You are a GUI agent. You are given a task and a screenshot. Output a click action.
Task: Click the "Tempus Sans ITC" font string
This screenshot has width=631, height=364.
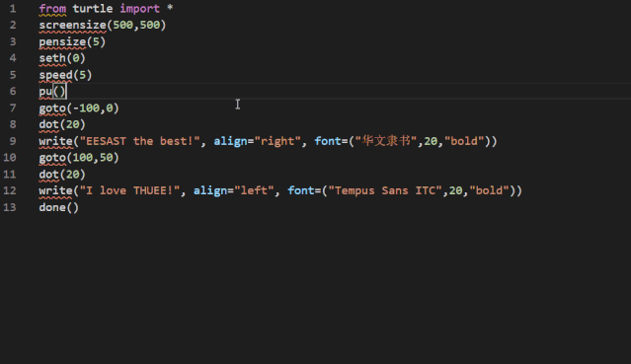point(385,190)
